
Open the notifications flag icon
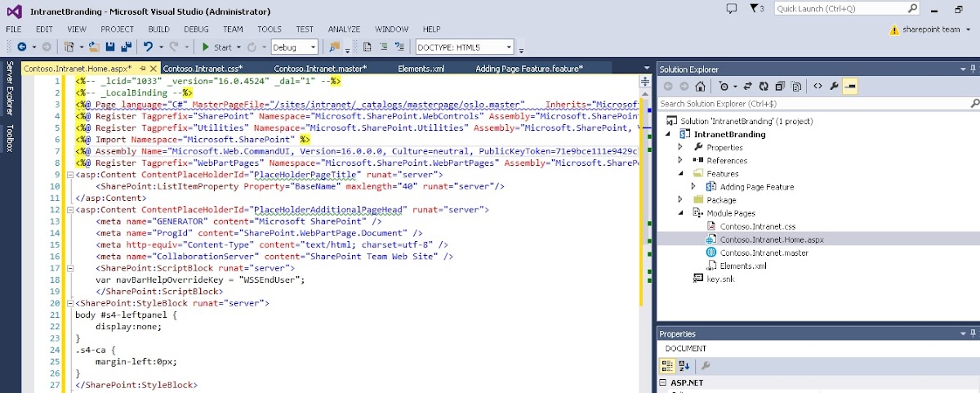(757, 8)
